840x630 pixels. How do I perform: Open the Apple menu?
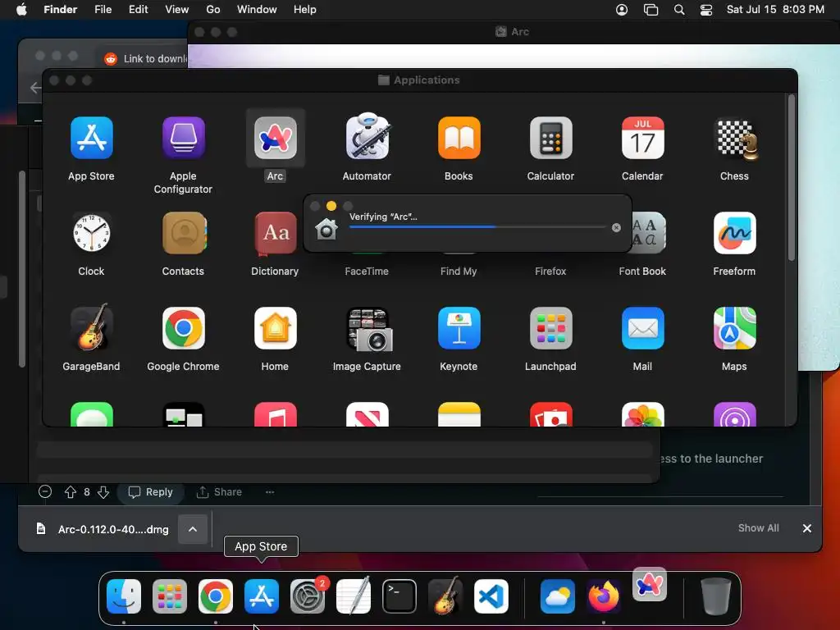click(21, 10)
